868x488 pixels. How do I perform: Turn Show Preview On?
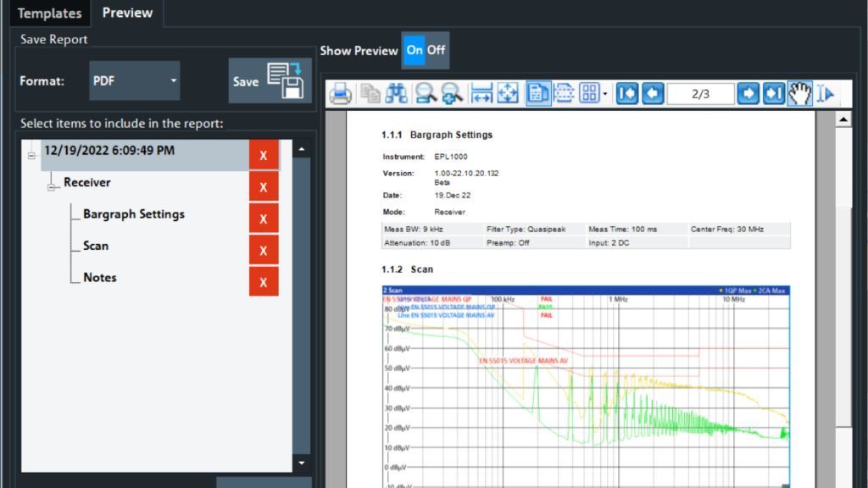[x=414, y=50]
